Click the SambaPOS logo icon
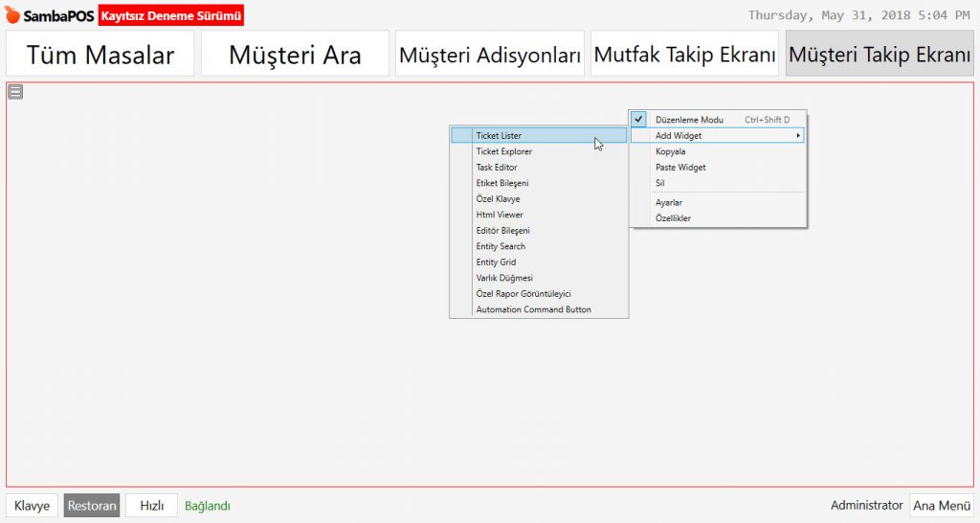This screenshot has height=523, width=980. pyautogui.click(x=12, y=15)
